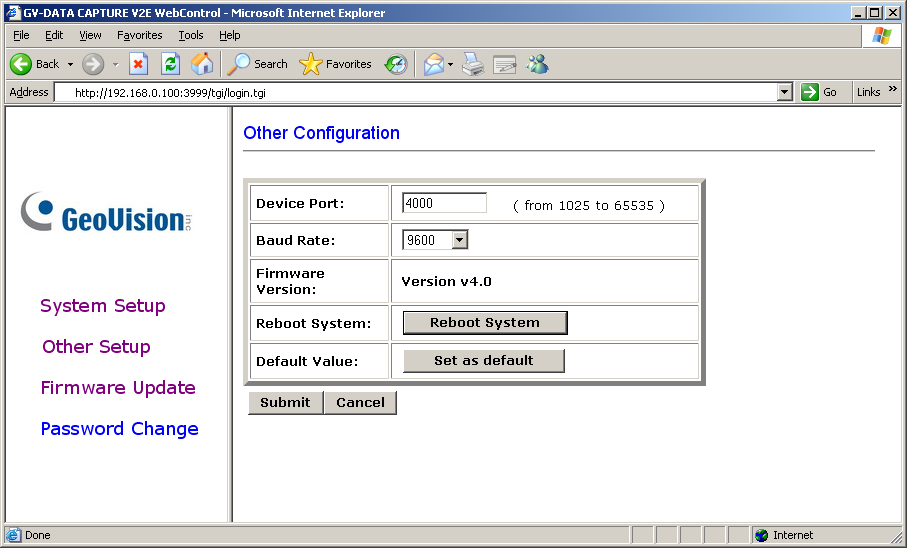The width and height of the screenshot is (907, 548).
Task: Click the 'Device Port:' label
Action: pyautogui.click(x=300, y=204)
